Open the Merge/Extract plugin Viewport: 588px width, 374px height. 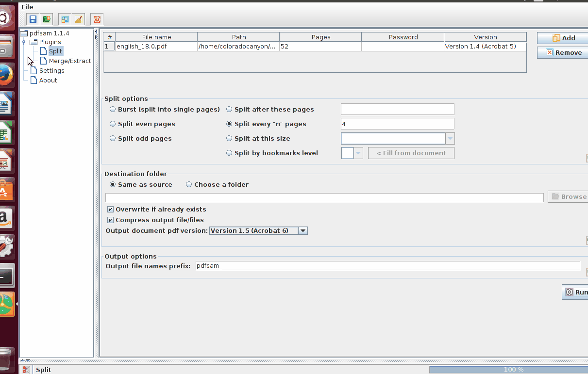pyautogui.click(x=70, y=61)
